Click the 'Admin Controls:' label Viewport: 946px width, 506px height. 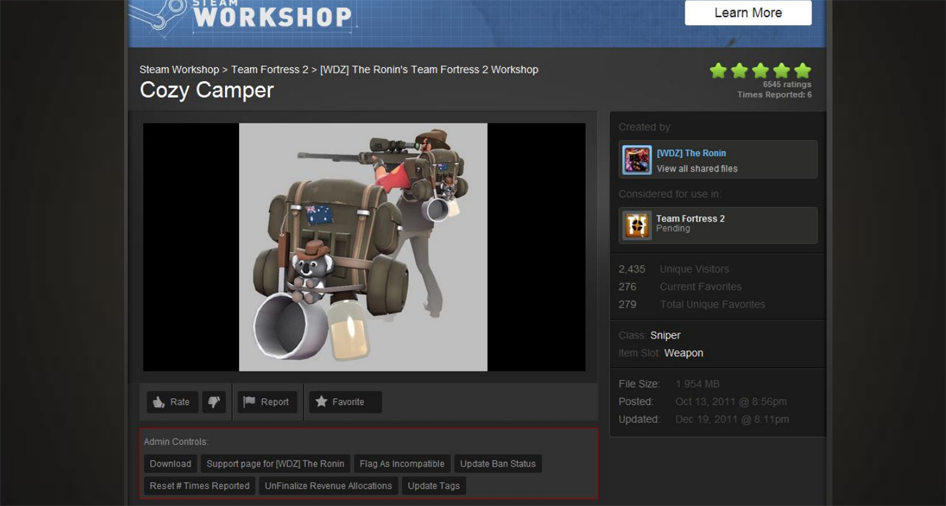176,441
